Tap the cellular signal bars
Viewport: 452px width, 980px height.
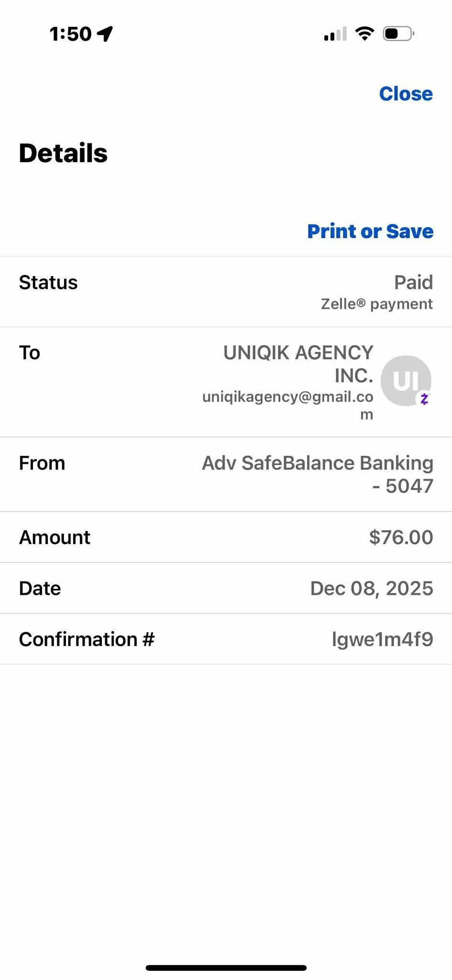pyautogui.click(x=335, y=34)
